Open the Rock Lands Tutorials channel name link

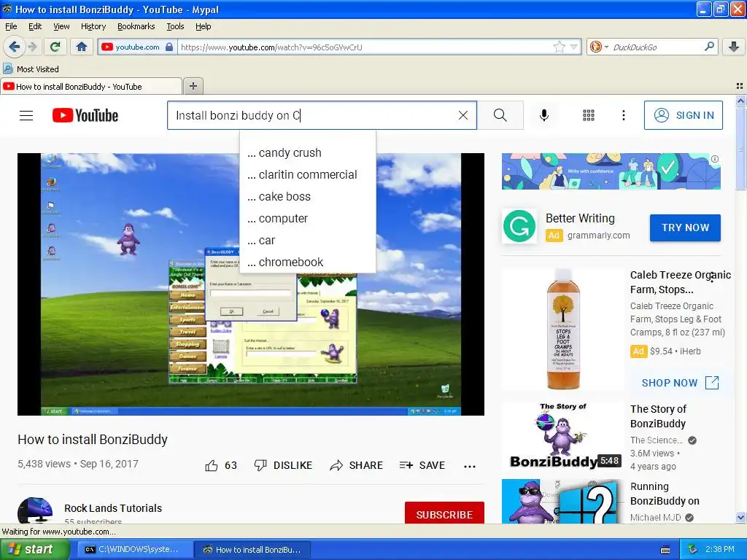[113, 508]
